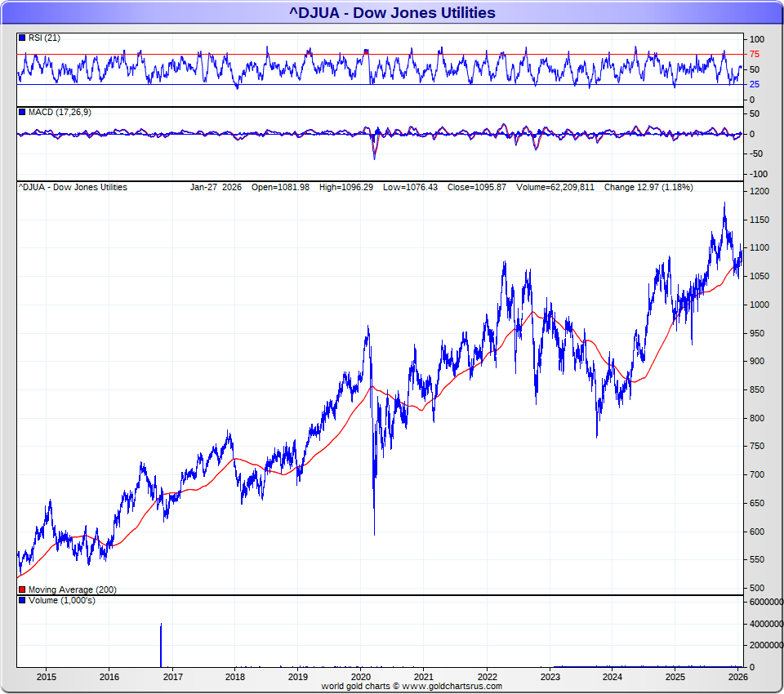Screen dimensions: 784x694
Task: Click the Volume=62,209,811 header value
Action: click(x=555, y=188)
